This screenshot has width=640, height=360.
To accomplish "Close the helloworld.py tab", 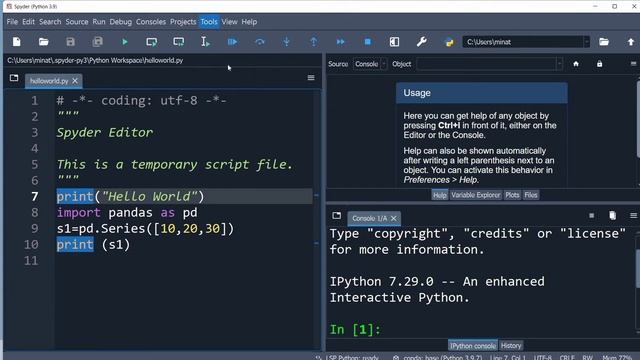I will point(75,81).
